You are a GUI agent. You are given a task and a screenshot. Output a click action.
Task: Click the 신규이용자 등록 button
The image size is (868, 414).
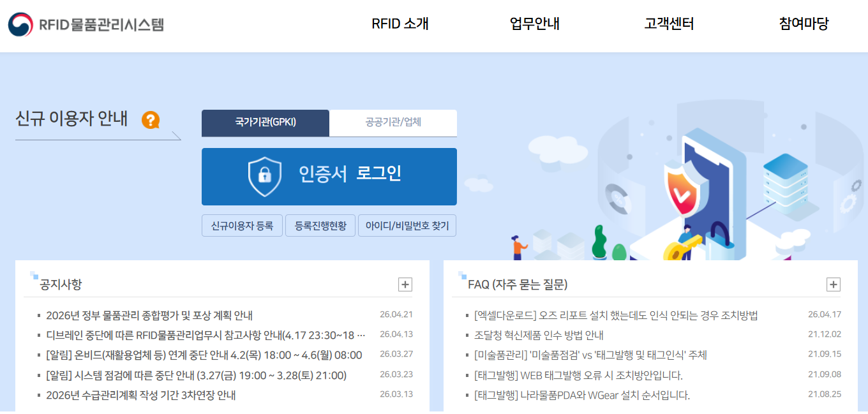point(242,226)
